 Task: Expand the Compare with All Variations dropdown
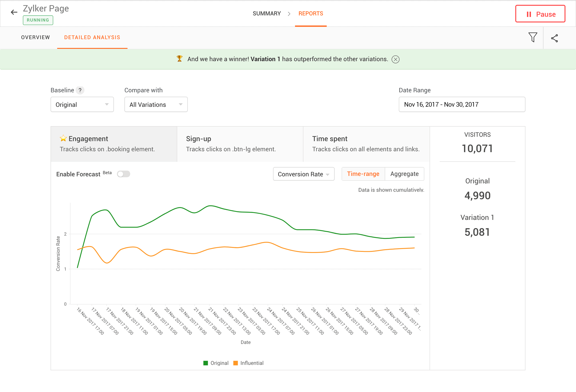[156, 104]
